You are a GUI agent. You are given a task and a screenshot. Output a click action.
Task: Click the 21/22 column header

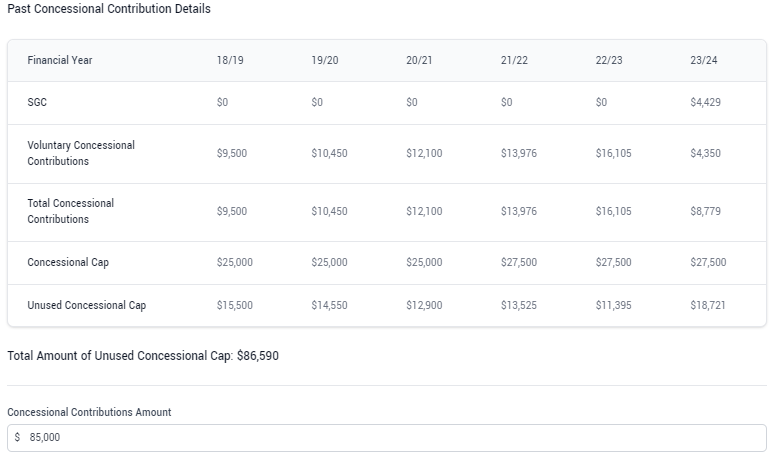click(x=514, y=60)
